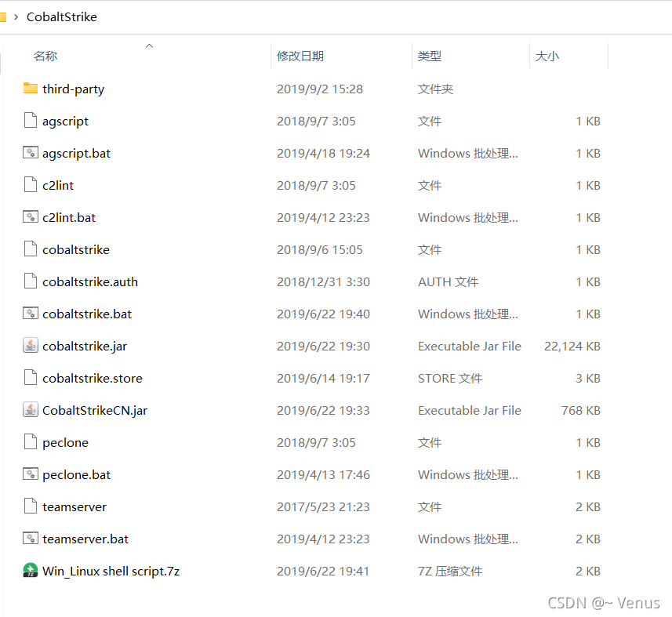Click the date 2019/6/22 19:33

(x=323, y=411)
